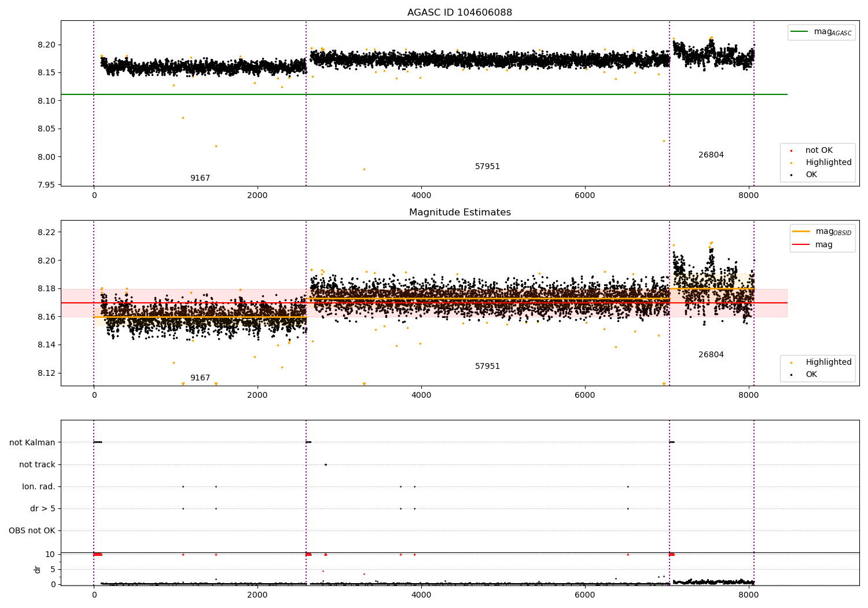Click OBSID label 26804 in Magnitude Estimates plot

711,355
